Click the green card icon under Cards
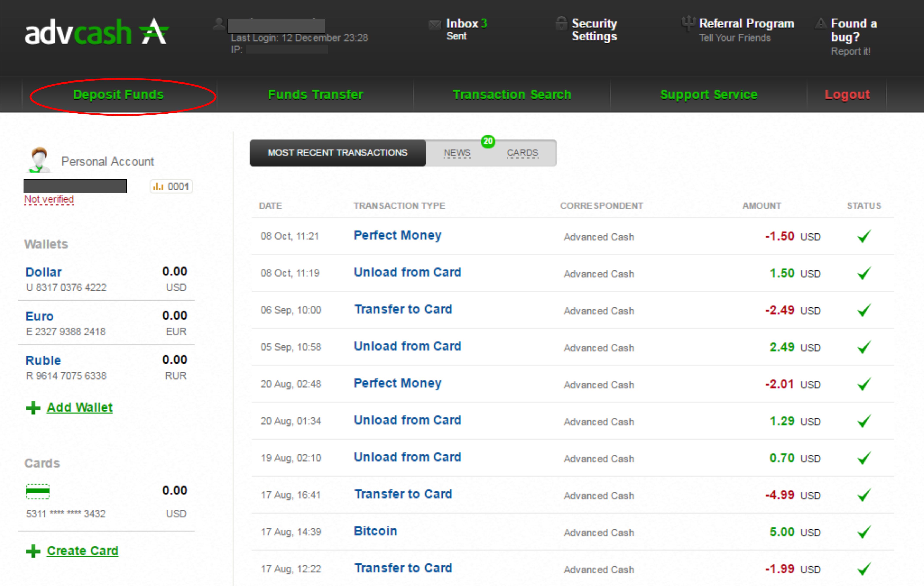924x586 pixels. pos(38,491)
